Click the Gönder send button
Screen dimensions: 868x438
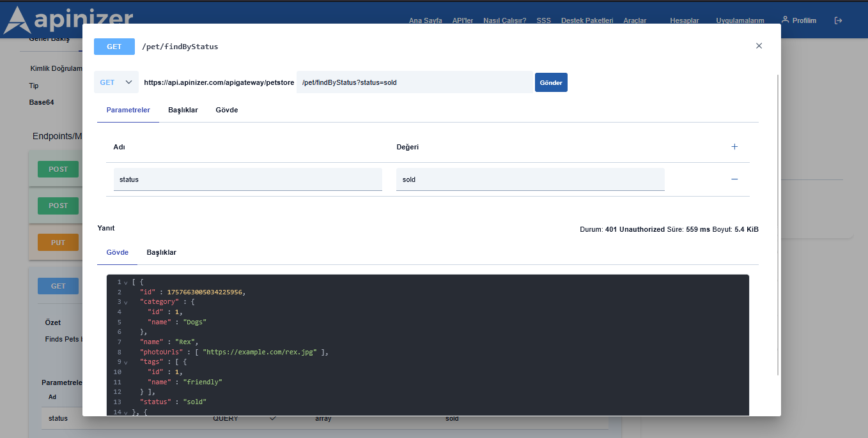click(551, 82)
